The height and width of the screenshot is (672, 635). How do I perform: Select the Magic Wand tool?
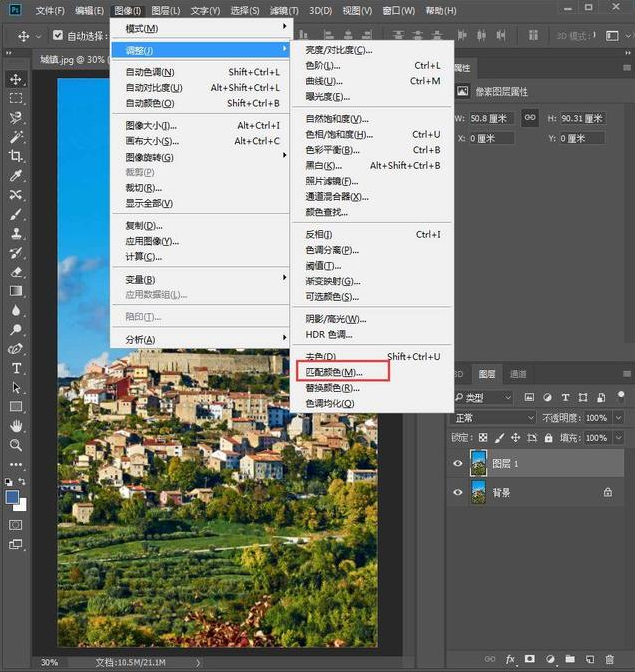[16, 137]
